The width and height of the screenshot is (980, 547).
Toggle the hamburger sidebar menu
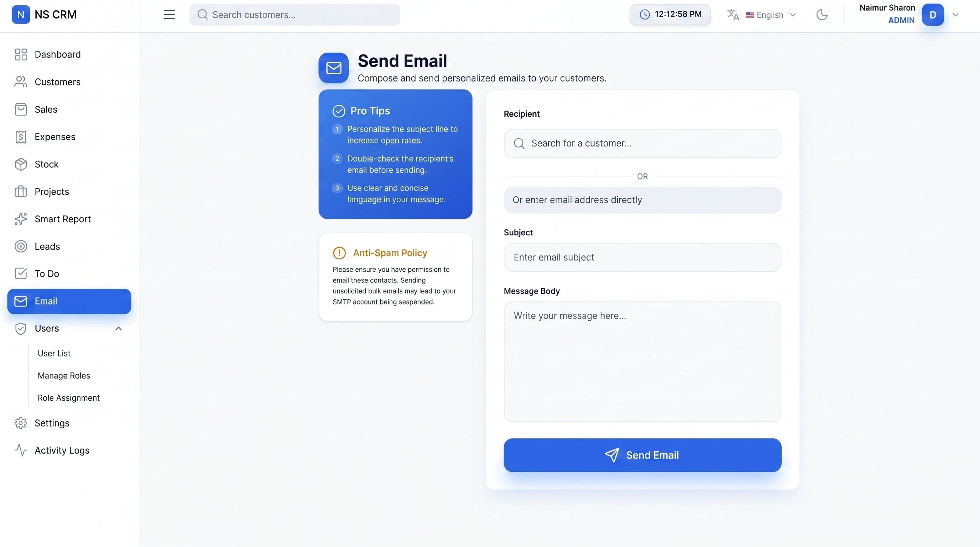click(169, 15)
